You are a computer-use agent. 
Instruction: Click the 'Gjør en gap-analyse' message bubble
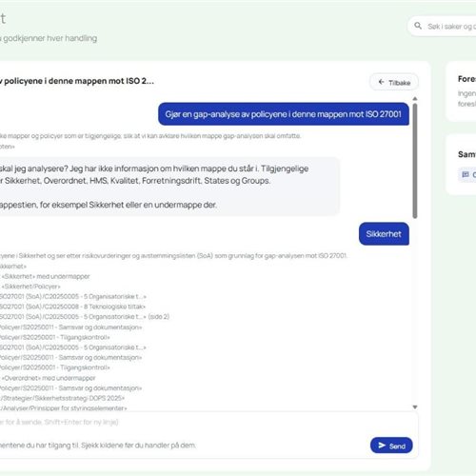284,114
